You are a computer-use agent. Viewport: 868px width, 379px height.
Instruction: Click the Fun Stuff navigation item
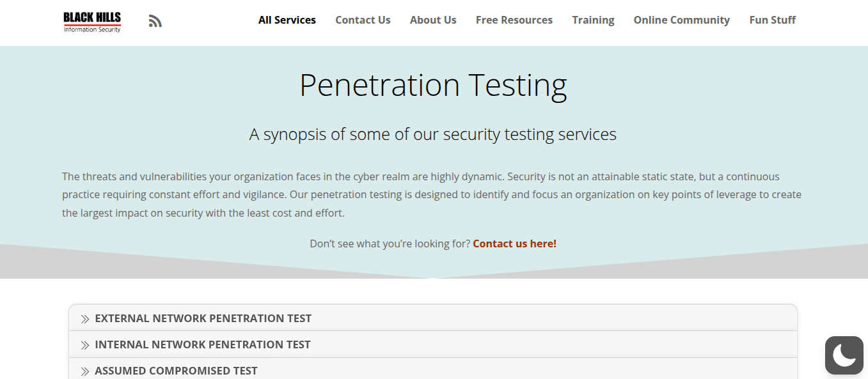[773, 20]
